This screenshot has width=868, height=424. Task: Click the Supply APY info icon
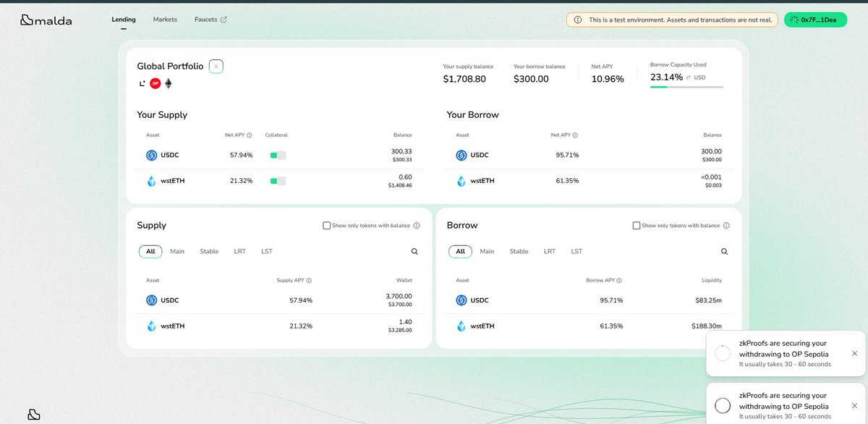309,281
